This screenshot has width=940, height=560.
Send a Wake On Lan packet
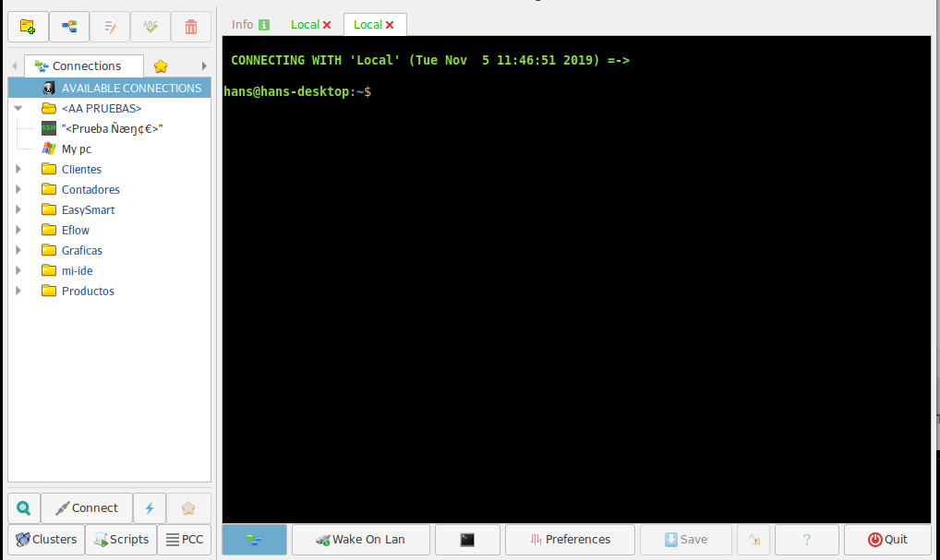[x=360, y=539]
